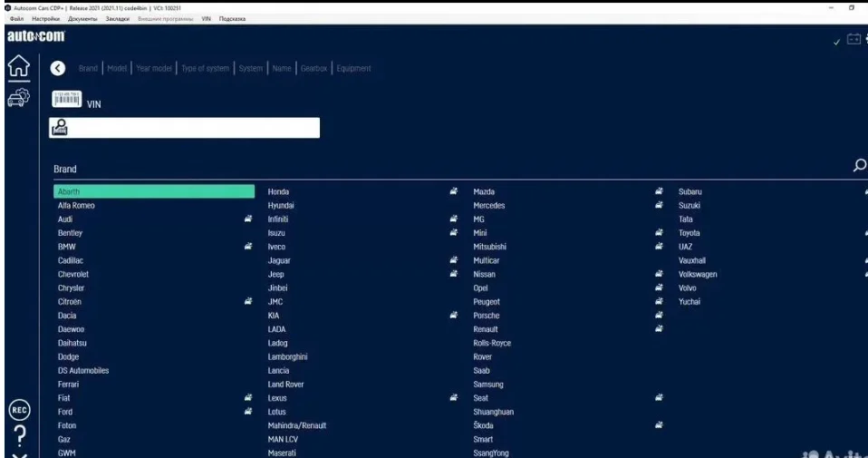The width and height of the screenshot is (868, 458).
Task: Open the Brand search magnifier
Action: coord(860,165)
